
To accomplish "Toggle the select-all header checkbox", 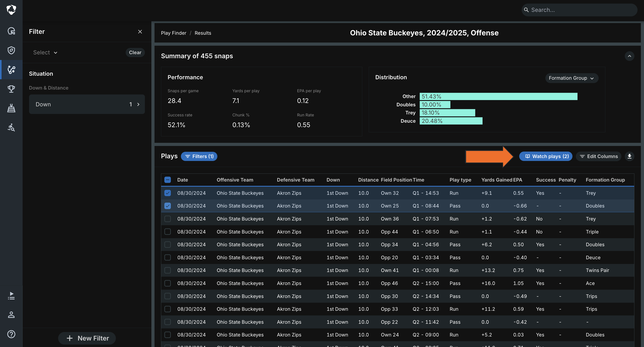I will [x=167, y=180].
